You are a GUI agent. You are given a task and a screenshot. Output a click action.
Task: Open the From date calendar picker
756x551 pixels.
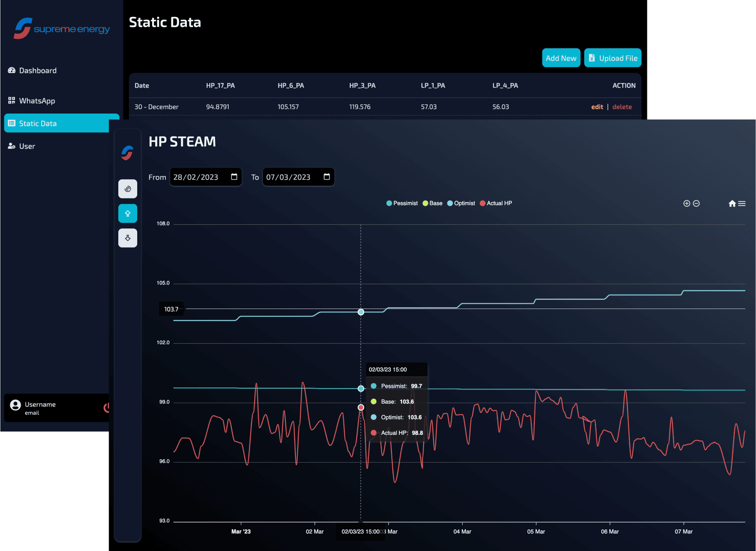click(234, 177)
